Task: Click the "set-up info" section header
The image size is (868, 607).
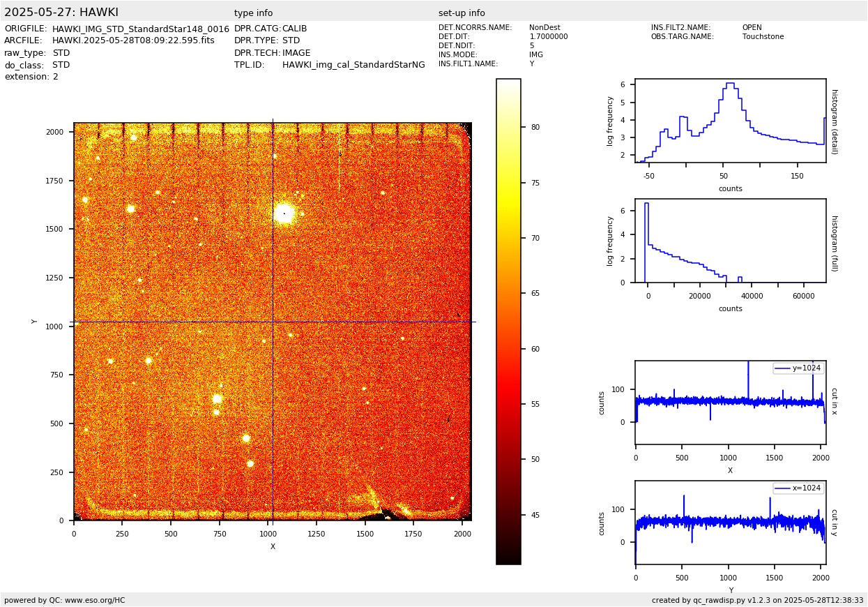Action: (462, 13)
